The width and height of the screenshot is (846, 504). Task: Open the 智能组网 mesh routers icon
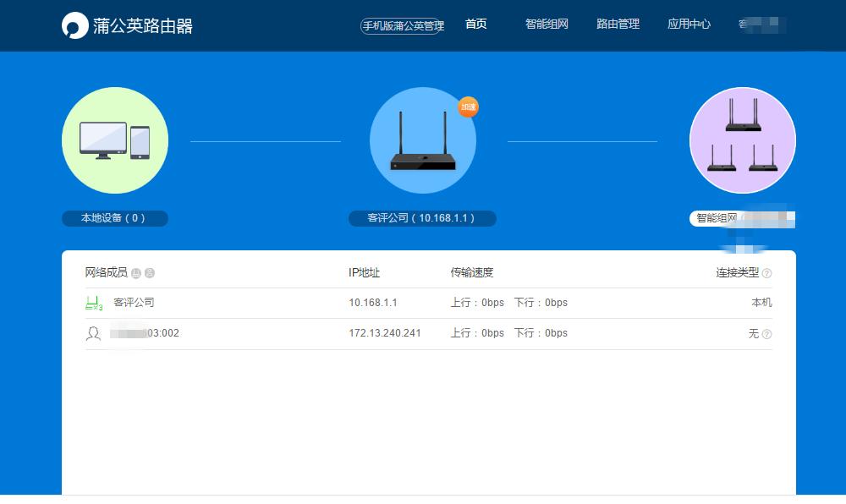742,140
